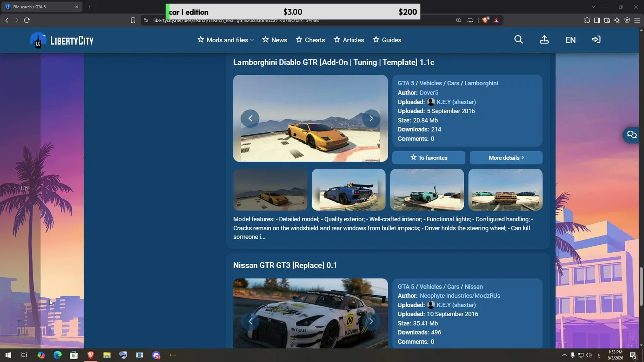The width and height of the screenshot is (644, 362).
Task: Select the multi-car Diablo lineup thumbnail
Action: 506,190
